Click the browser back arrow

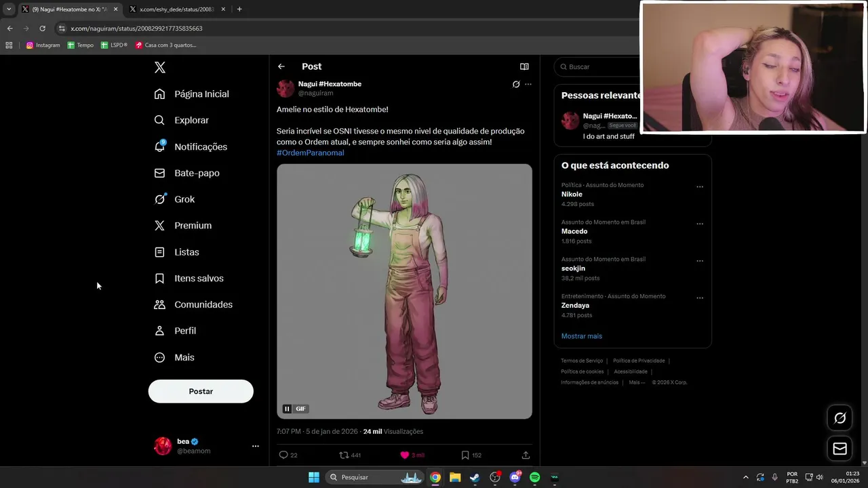point(9,28)
